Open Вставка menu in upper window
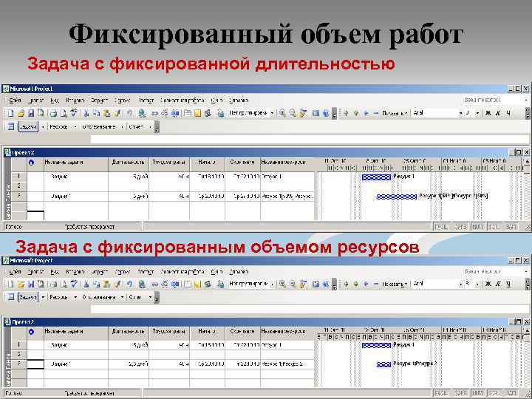The width and height of the screenshot is (532, 399). [75, 100]
